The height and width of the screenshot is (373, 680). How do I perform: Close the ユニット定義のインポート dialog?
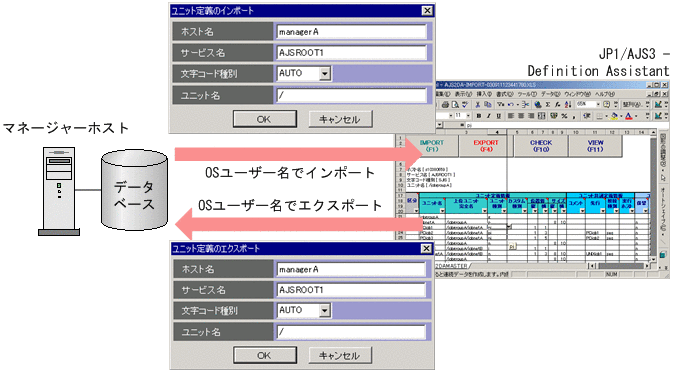point(427,11)
